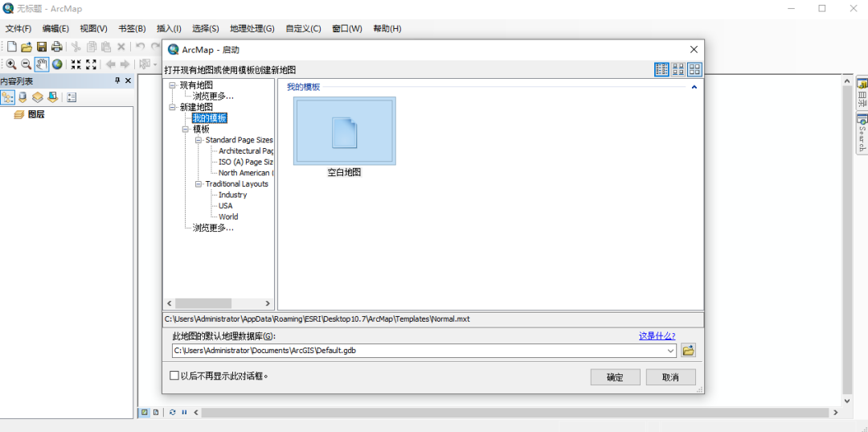Select the Zoom In tool

coord(11,64)
